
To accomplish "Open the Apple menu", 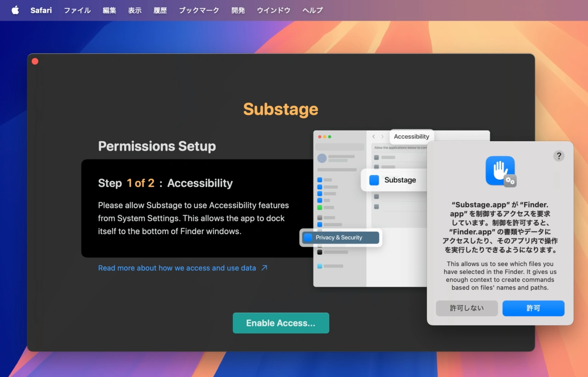I will tap(15, 10).
